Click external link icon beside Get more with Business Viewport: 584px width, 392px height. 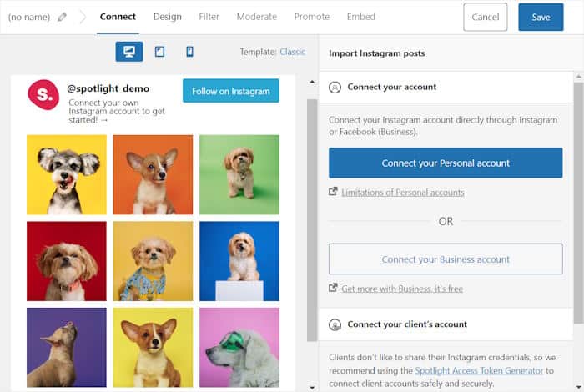point(333,288)
